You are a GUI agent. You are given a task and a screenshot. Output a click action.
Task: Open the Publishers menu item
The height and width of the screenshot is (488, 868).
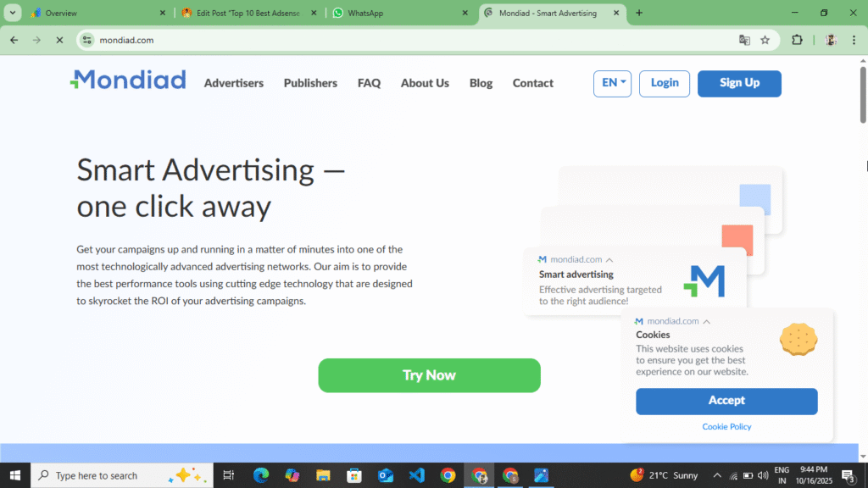(310, 83)
